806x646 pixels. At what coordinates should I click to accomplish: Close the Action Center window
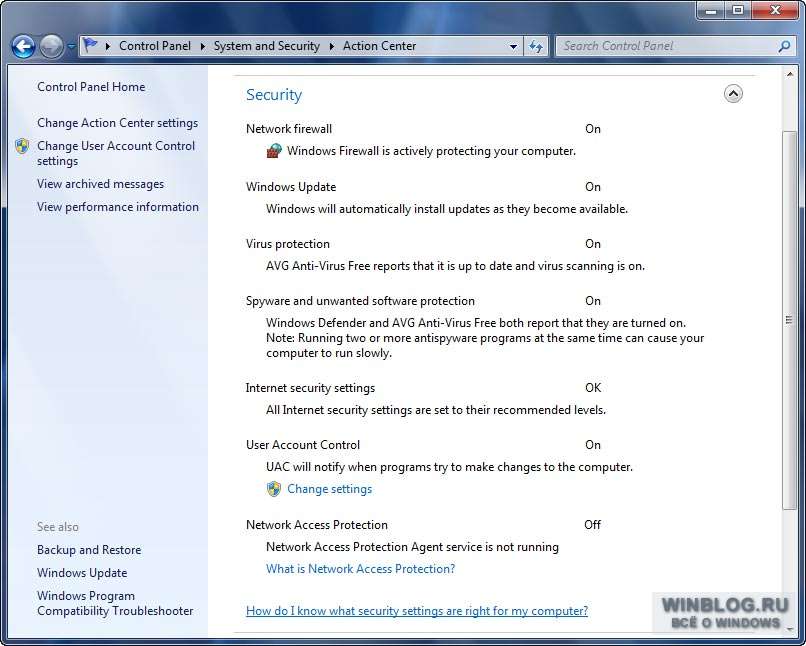tap(775, 10)
